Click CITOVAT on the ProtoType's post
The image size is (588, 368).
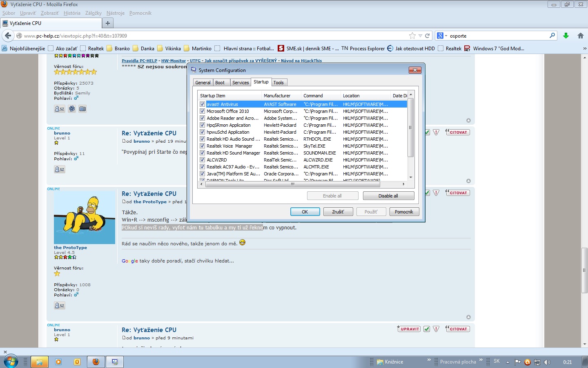[457, 193]
